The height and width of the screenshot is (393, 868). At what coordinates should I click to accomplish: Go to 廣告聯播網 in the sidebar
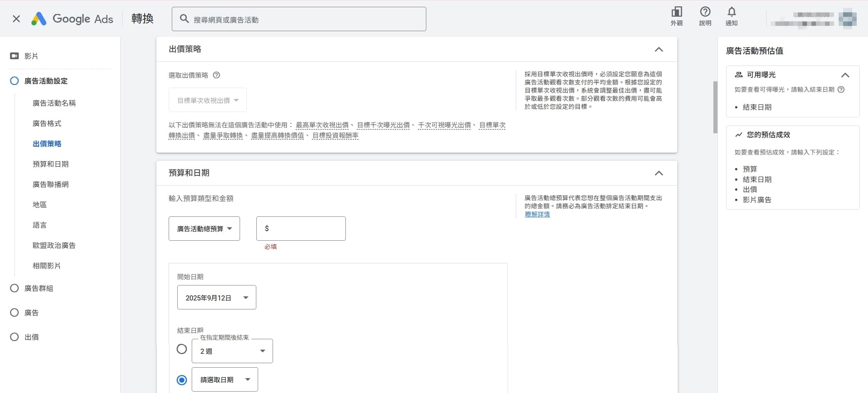[51, 184]
